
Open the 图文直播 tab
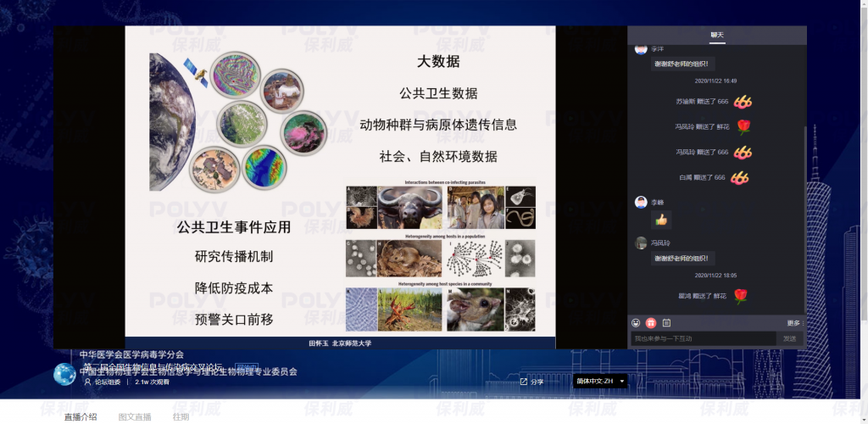[x=135, y=416]
